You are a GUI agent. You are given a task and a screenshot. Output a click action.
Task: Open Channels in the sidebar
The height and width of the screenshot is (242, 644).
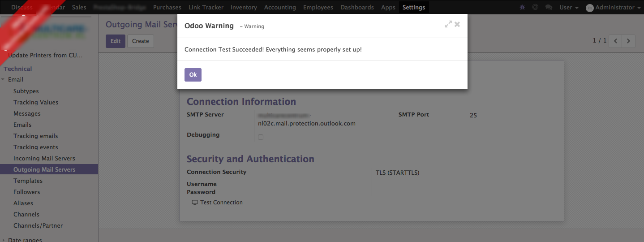point(26,214)
